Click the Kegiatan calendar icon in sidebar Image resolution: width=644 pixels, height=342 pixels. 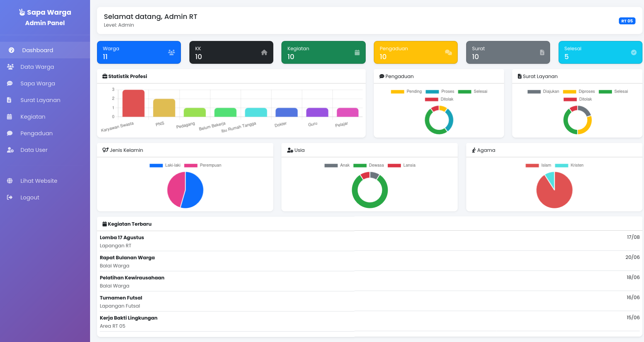click(10, 117)
